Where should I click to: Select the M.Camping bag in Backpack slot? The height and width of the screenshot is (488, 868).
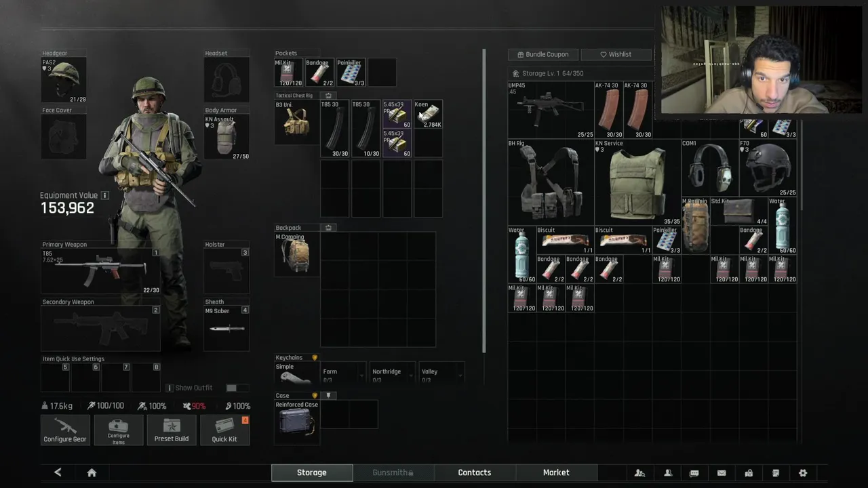296,254
